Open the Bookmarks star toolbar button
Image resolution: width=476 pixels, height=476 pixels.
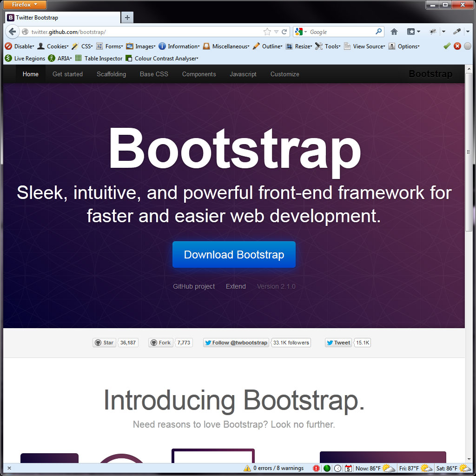tap(411, 32)
